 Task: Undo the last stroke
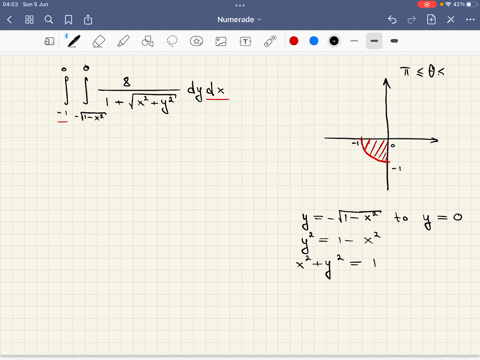[x=392, y=20]
